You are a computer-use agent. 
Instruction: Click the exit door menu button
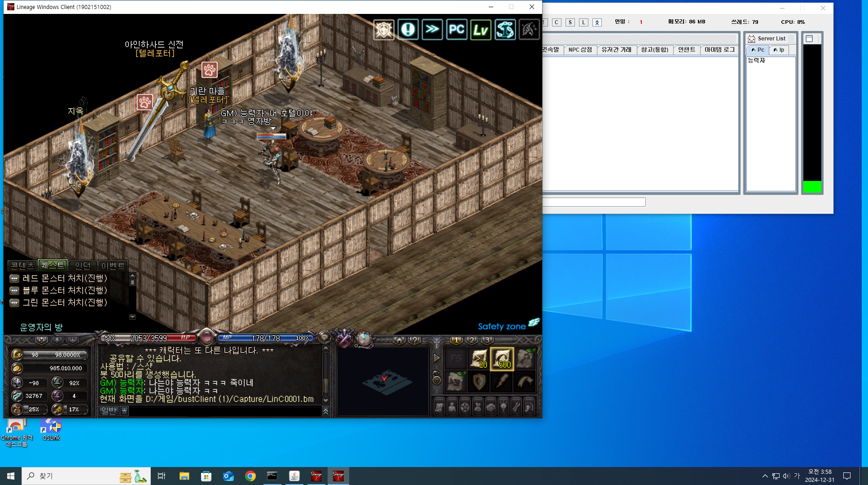pos(529,407)
